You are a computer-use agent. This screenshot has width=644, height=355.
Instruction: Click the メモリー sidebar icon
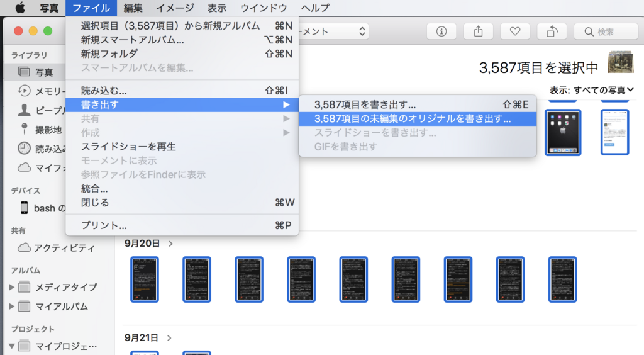(x=25, y=91)
